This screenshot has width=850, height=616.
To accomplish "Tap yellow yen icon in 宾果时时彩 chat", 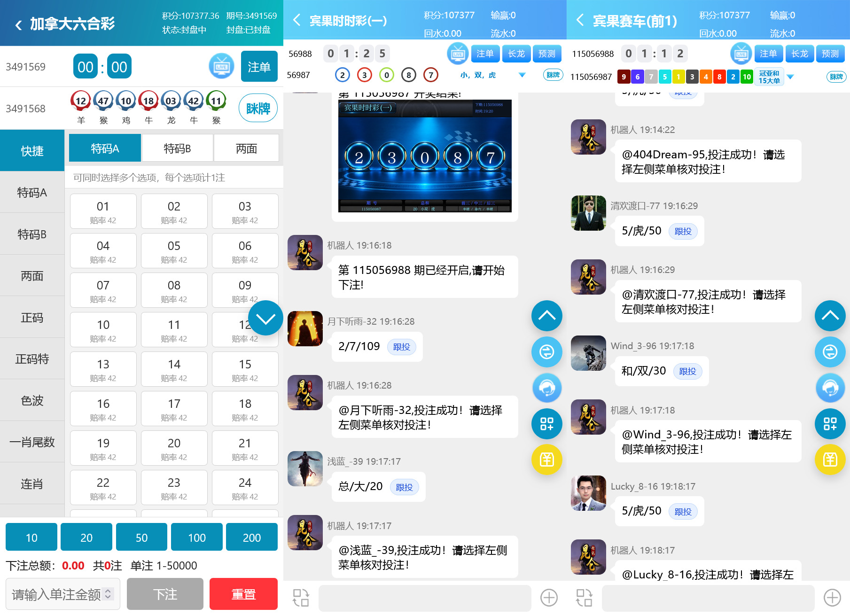I will click(547, 460).
